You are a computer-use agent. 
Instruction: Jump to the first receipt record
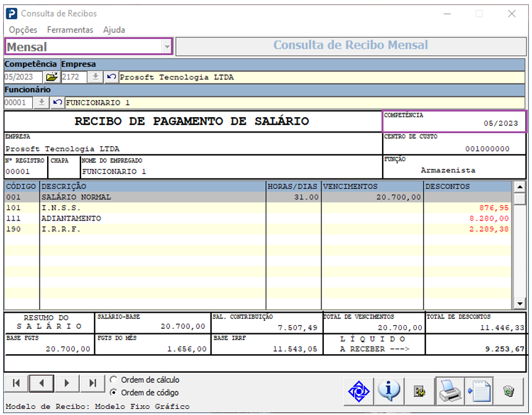click(16, 383)
